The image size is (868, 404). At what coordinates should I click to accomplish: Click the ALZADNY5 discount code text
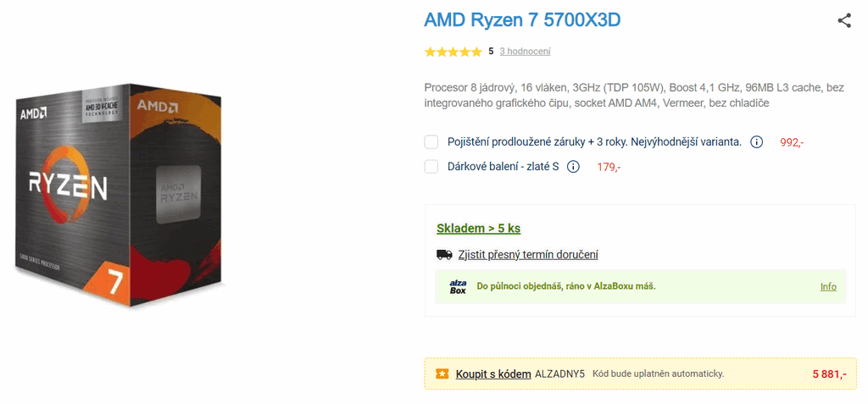click(559, 374)
